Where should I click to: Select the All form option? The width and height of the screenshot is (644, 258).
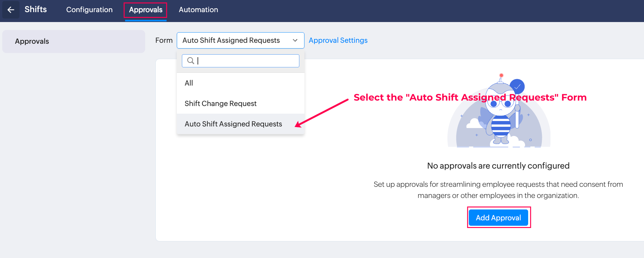coord(241,83)
